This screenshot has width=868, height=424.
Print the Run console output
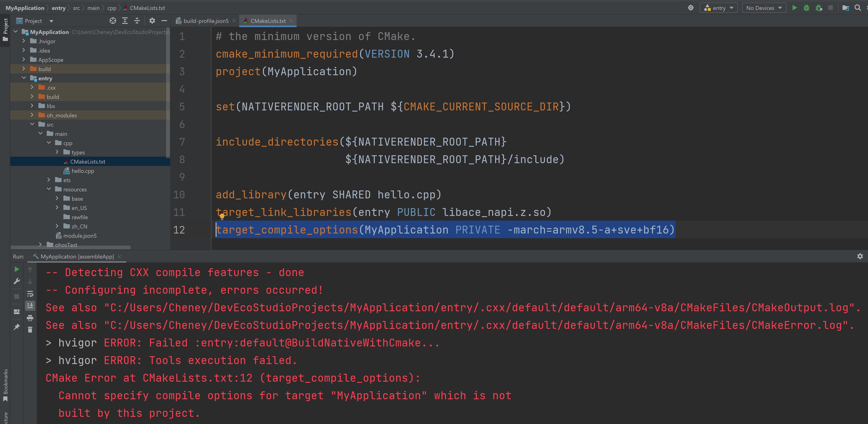30,318
